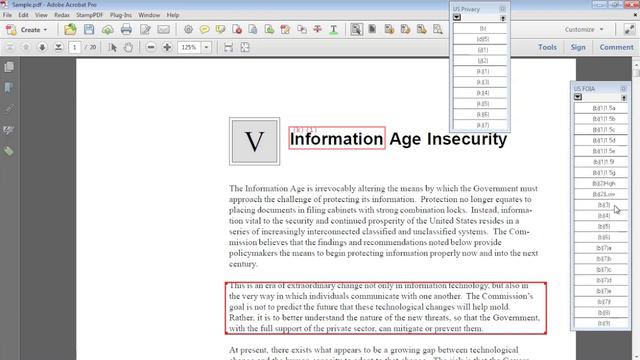Viewport: 640px width, 360px height.
Task: Open the Comment pane
Action: tap(616, 47)
